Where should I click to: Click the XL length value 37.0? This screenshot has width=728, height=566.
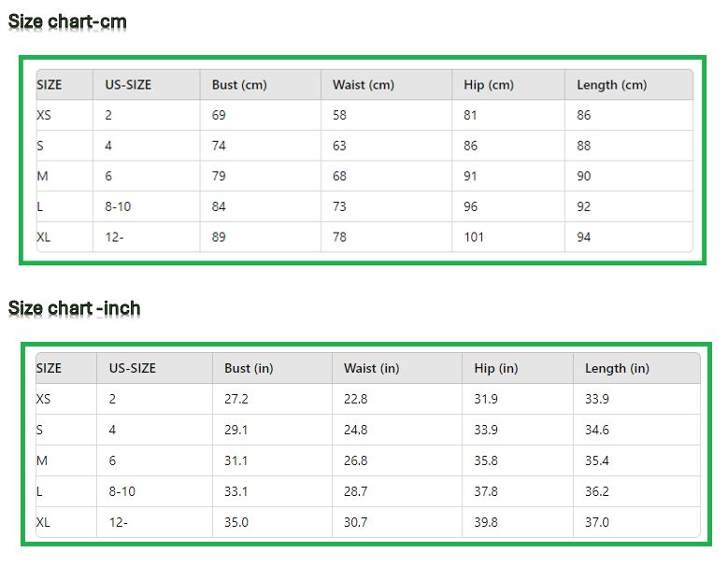point(597,522)
